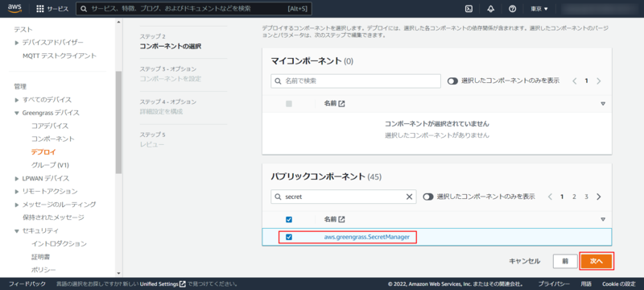644x290 pixels.
Task: Open the aws.greengrass.SecretManager link
Action: (367, 237)
